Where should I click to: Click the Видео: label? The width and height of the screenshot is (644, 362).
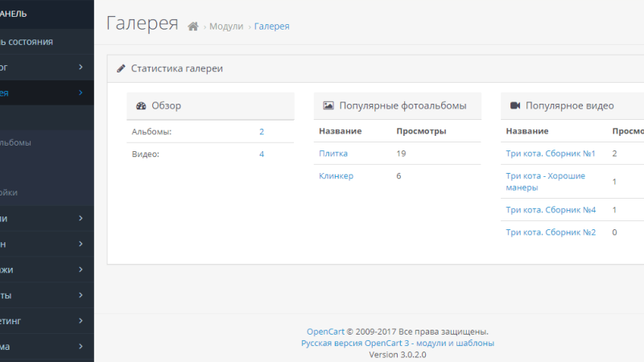coord(146,154)
